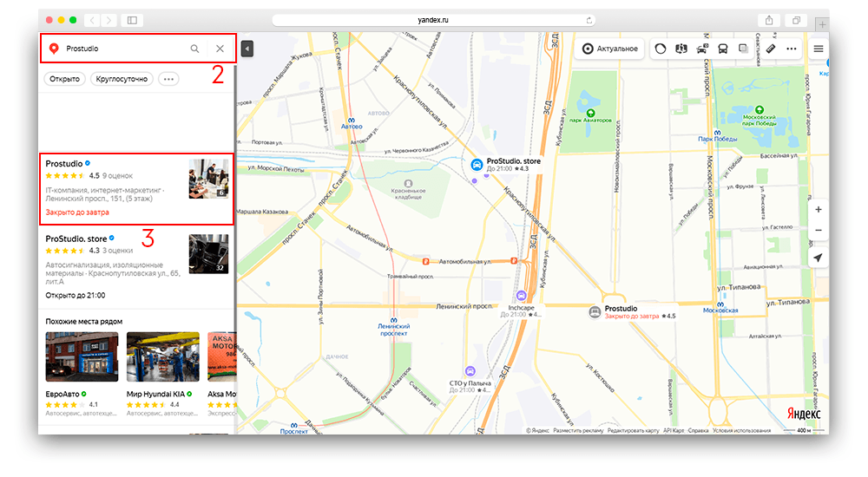Click the Открыто до 21:00 status text
This screenshot has height=477, width=868.
[x=76, y=296]
